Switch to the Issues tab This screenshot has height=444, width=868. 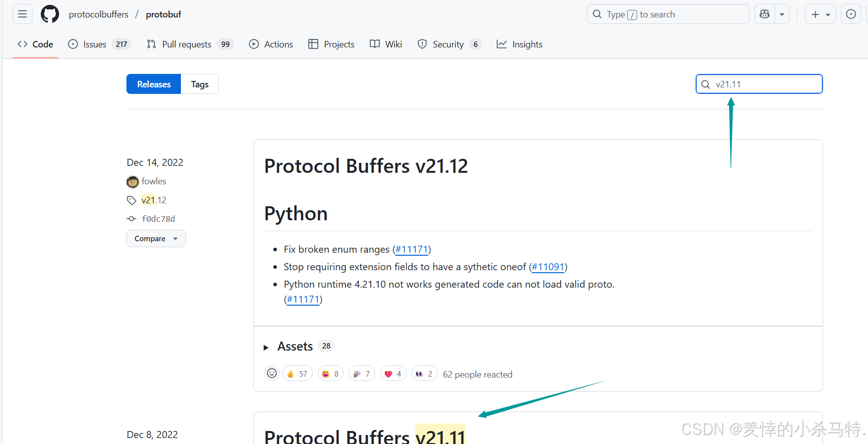pyautogui.click(x=99, y=44)
